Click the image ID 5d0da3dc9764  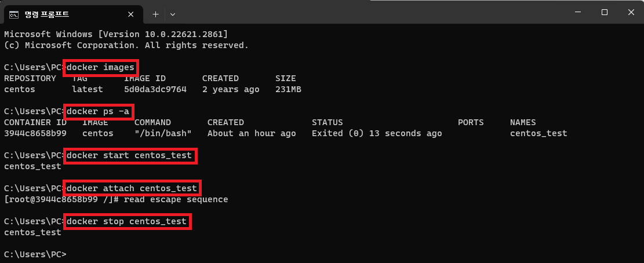(x=155, y=89)
